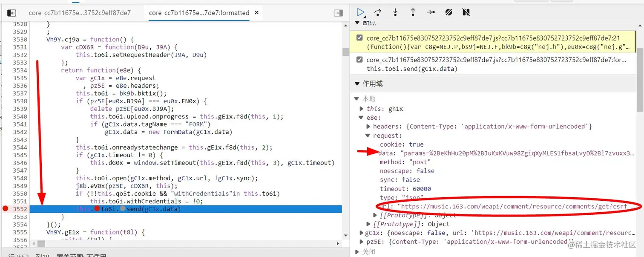This screenshot has width=644, height=257.
Task: Select the core_cc7b11675e...7de7:formatted tab
Action: [x=199, y=13]
